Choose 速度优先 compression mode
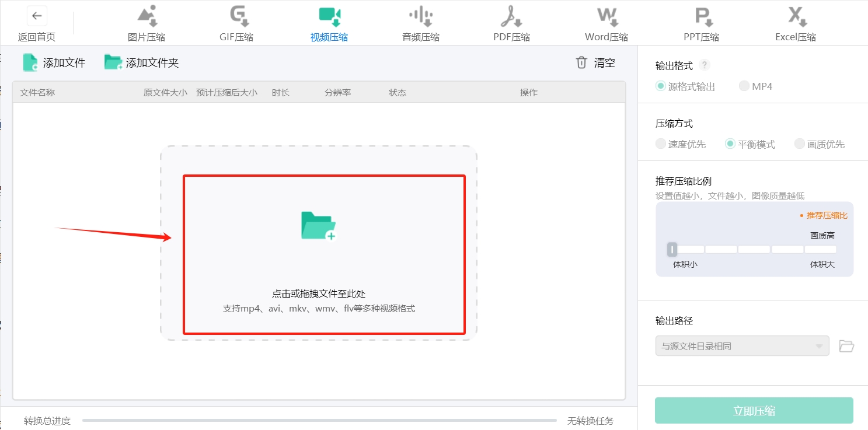 [x=681, y=144]
